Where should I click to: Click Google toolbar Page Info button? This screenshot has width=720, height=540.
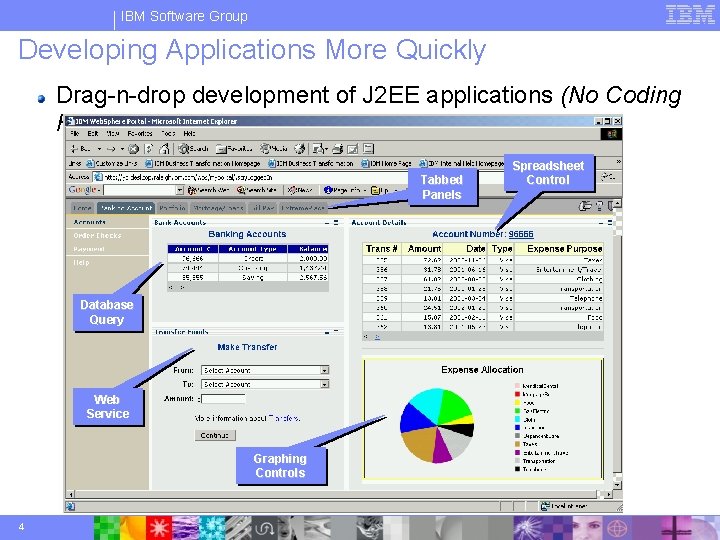(x=344, y=190)
